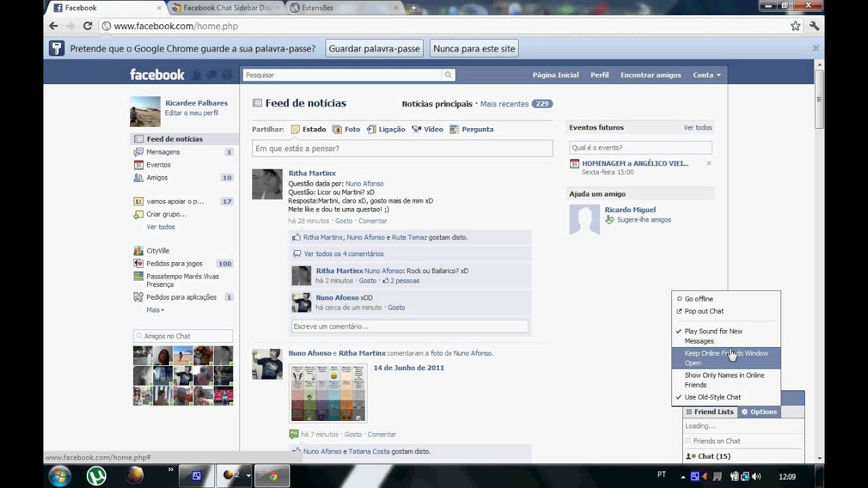Open Windows Start orb

[60, 476]
